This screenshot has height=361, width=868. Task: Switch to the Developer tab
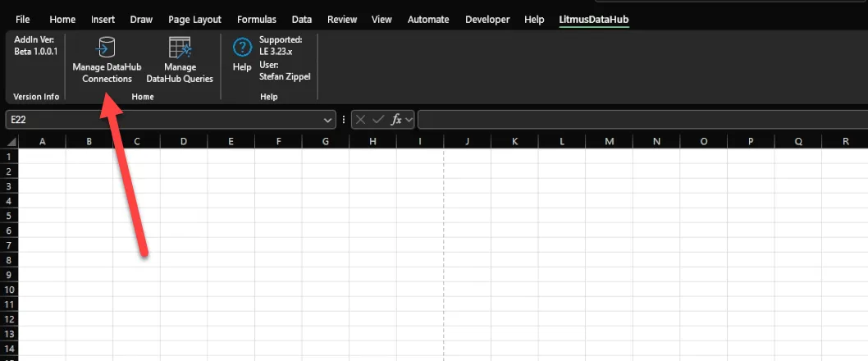(487, 20)
